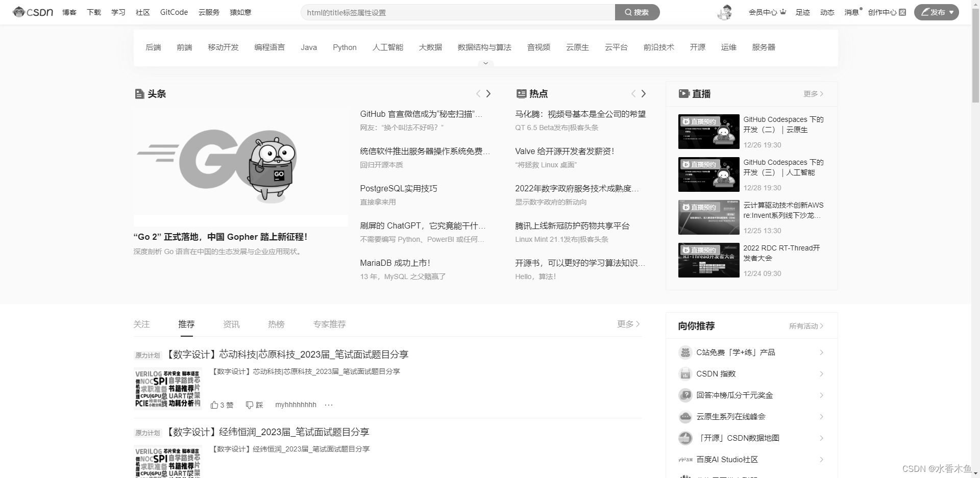This screenshot has height=478, width=980.
Task: Open 云计算驱动技术创新AWS live thumbnail
Action: pos(708,217)
